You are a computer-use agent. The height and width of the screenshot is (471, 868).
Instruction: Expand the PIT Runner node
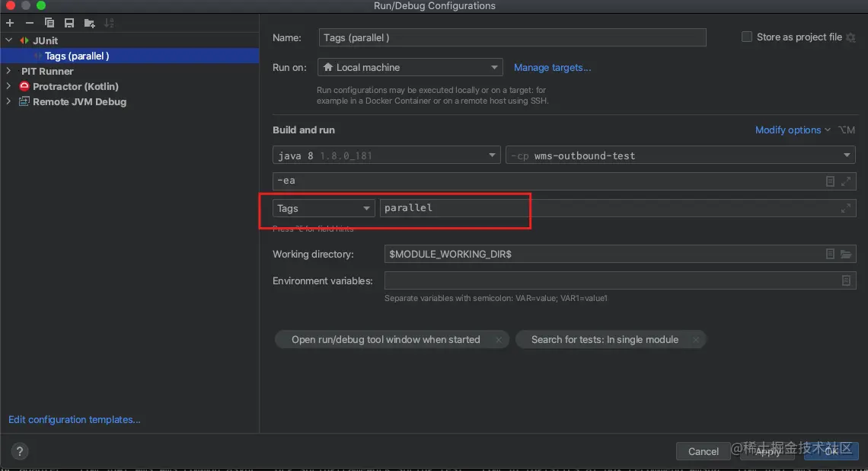(x=9, y=71)
